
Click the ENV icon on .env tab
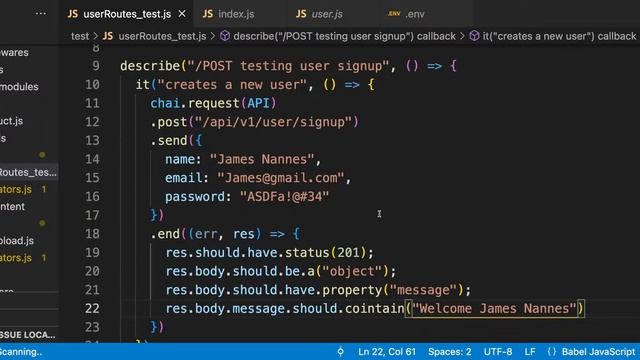coord(394,14)
